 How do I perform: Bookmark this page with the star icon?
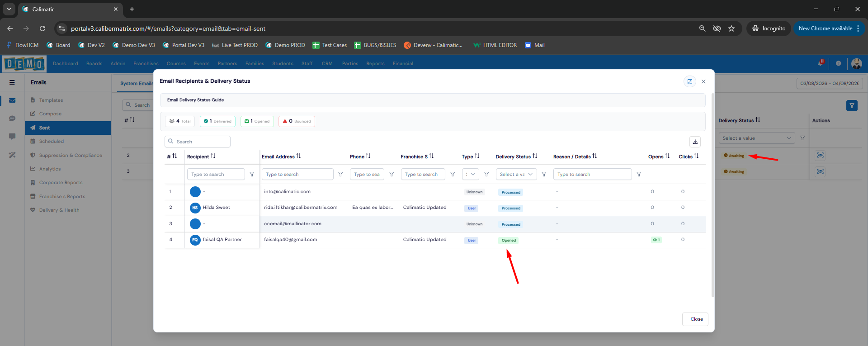(x=731, y=28)
